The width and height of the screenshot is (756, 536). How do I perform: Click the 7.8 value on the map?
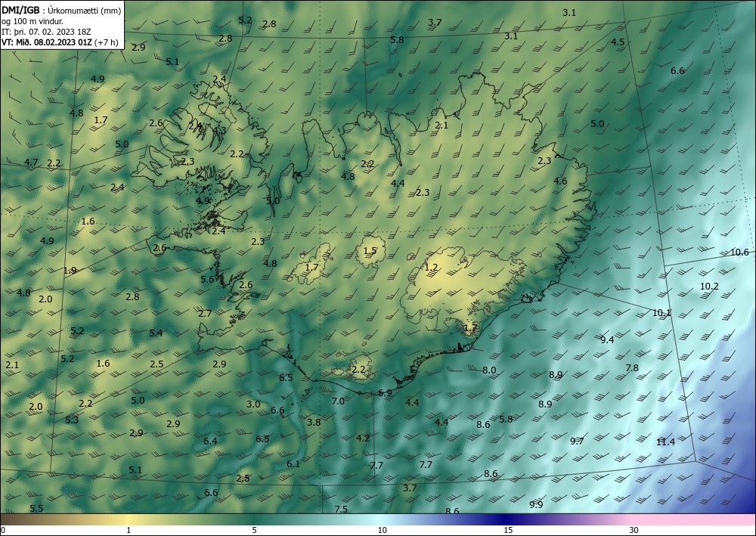[x=632, y=367]
